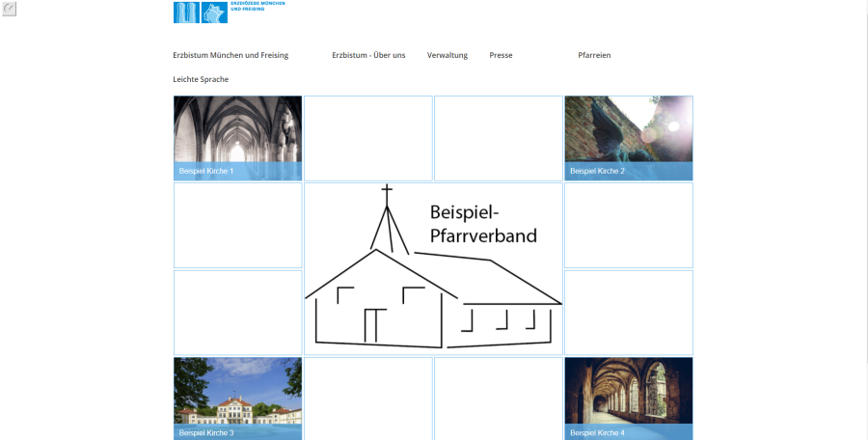Viewport: 868px width, 440px height.
Task: Open the Erzbistum München und Freising menu
Action: click(231, 55)
